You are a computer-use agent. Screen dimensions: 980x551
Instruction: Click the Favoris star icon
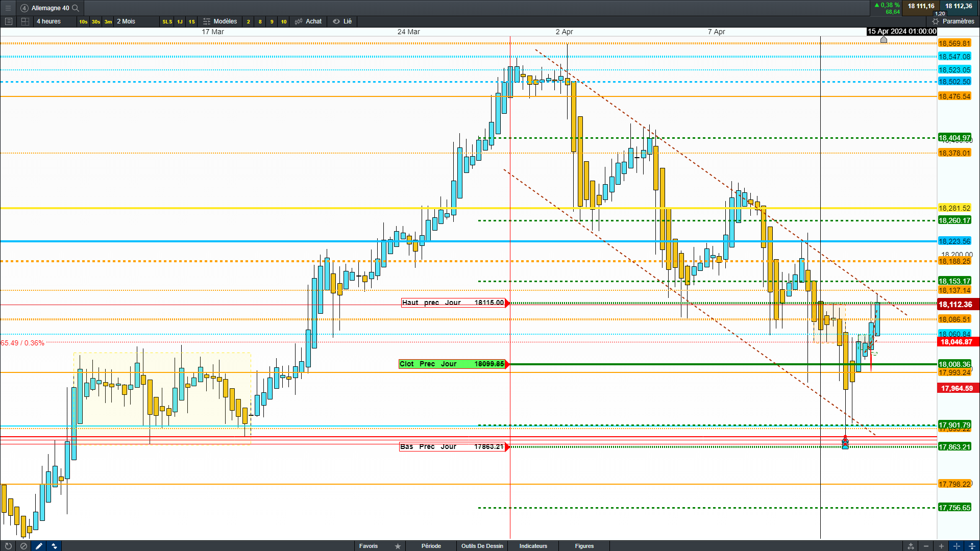click(398, 546)
